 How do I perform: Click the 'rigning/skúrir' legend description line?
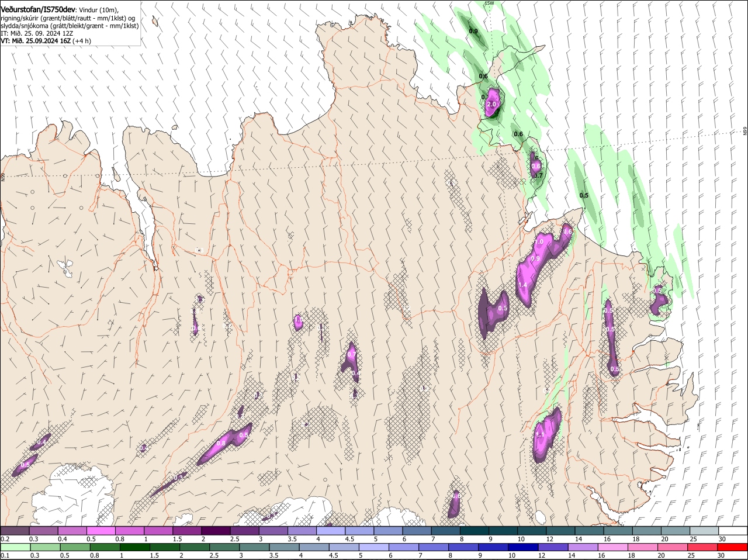[x=68, y=18]
